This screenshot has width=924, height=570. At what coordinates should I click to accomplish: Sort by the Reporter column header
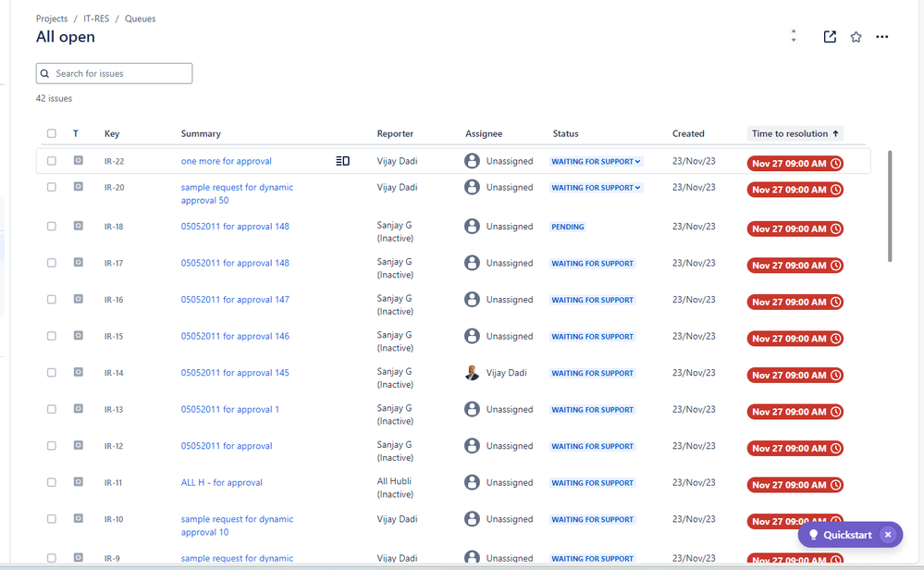pos(395,134)
